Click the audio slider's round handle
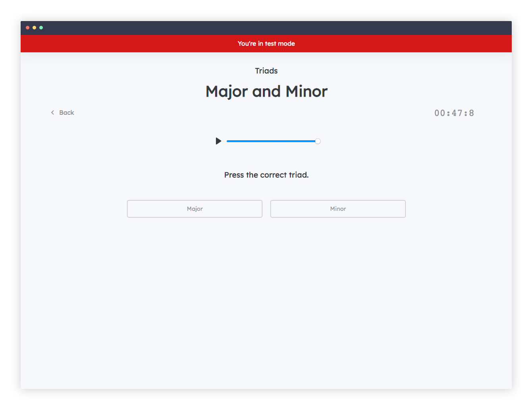 [318, 141]
